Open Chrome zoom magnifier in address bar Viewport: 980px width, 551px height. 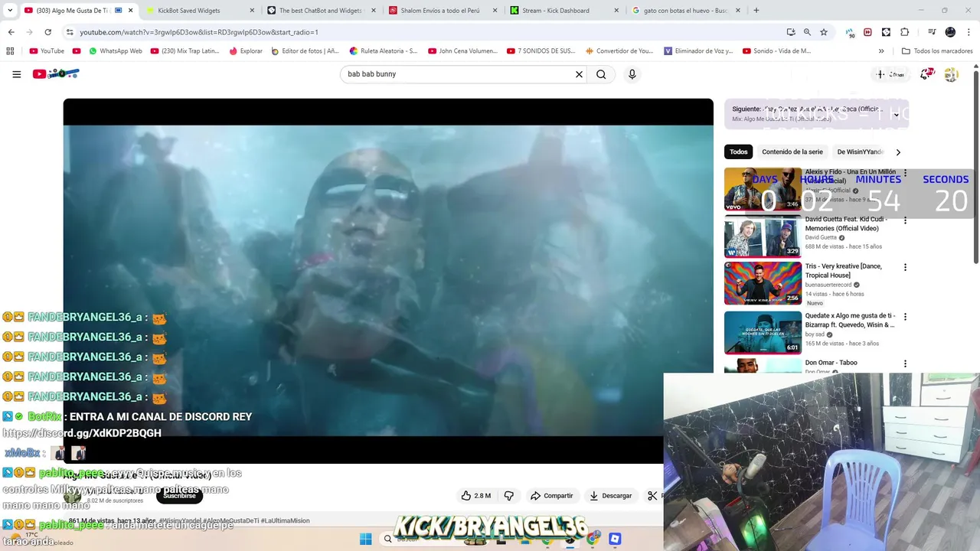click(x=807, y=32)
